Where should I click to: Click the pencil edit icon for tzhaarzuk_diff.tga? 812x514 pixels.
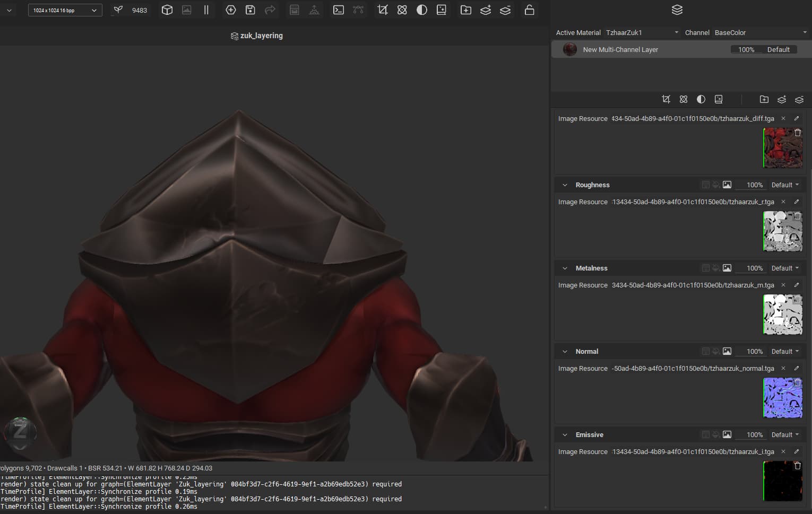point(797,118)
